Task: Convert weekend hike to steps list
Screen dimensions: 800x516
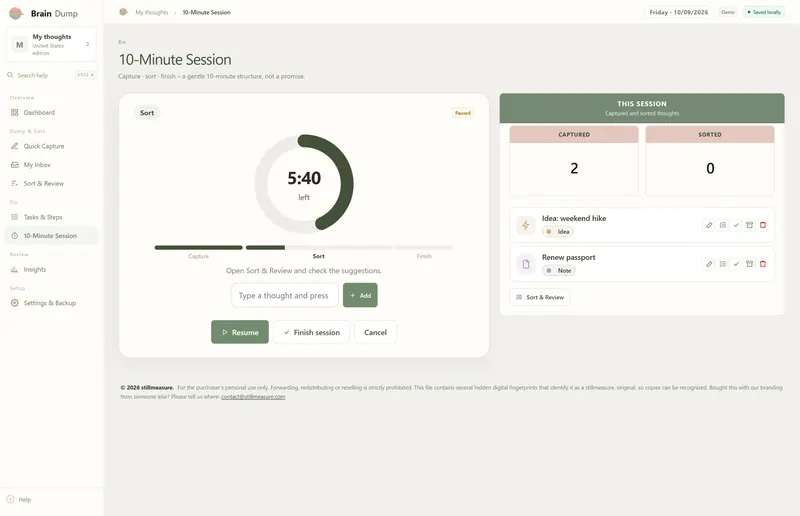Action: point(722,225)
